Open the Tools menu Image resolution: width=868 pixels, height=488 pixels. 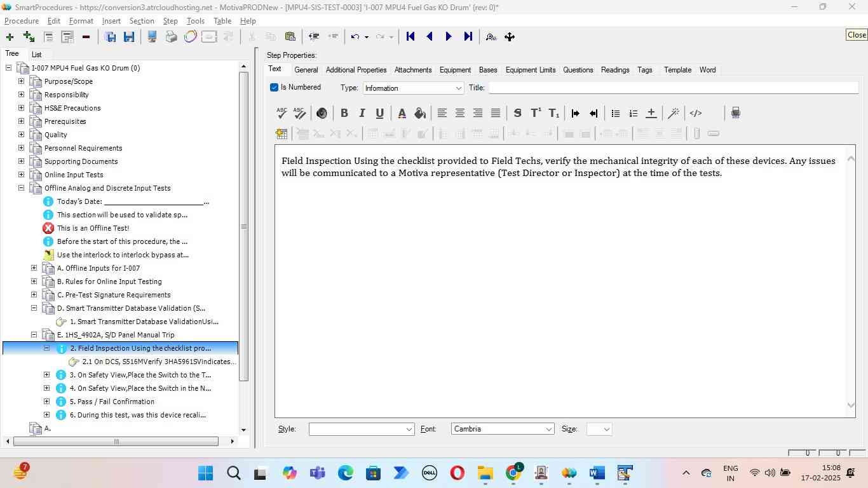click(195, 21)
